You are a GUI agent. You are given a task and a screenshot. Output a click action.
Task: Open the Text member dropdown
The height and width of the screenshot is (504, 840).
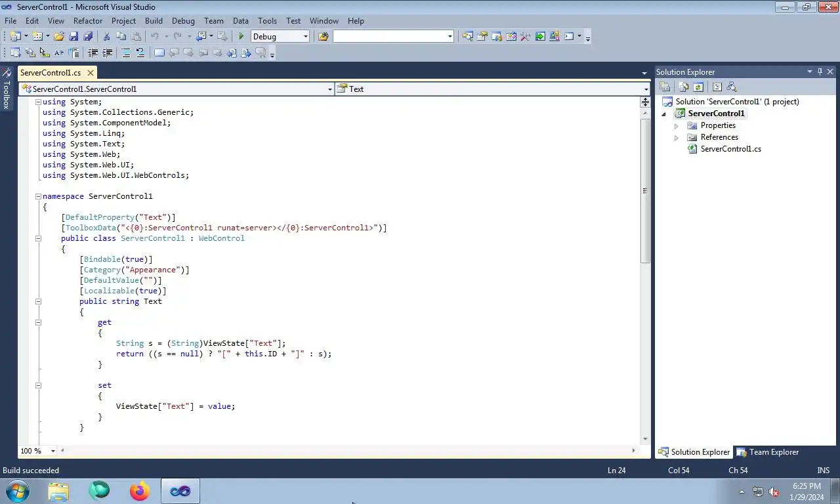click(646, 89)
